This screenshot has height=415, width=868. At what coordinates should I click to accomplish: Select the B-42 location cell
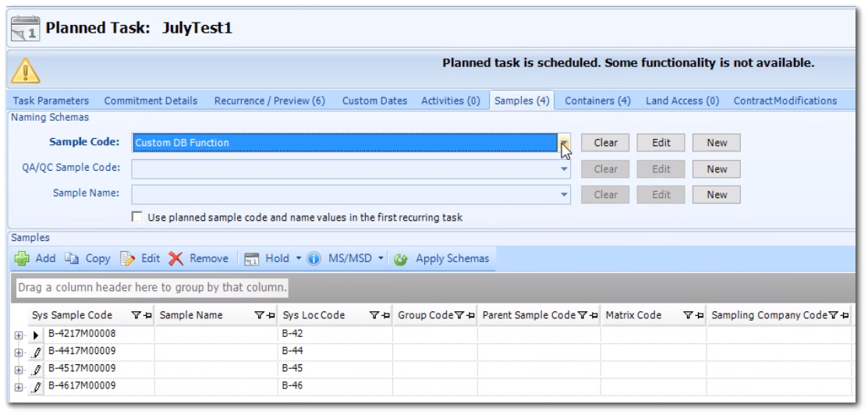pyautogui.click(x=335, y=334)
